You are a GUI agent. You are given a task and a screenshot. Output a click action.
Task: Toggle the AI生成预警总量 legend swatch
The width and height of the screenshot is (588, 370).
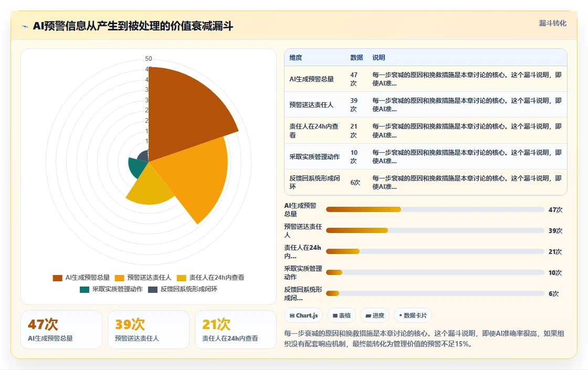click(57, 278)
